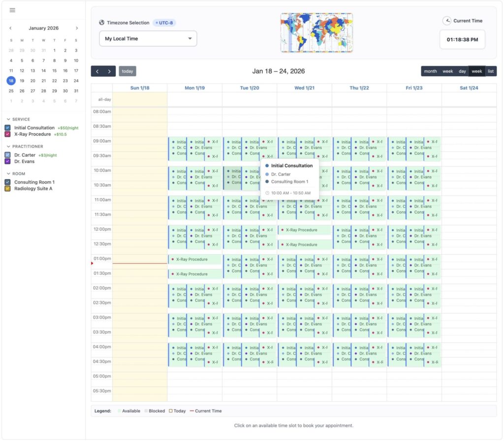Navigate to previous week with left arrow

point(97,71)
